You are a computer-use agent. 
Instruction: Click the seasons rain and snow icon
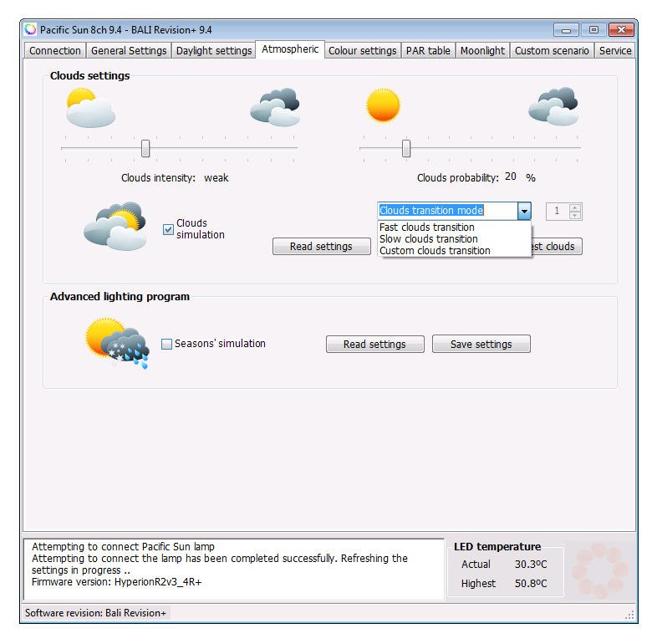point(117,344)
